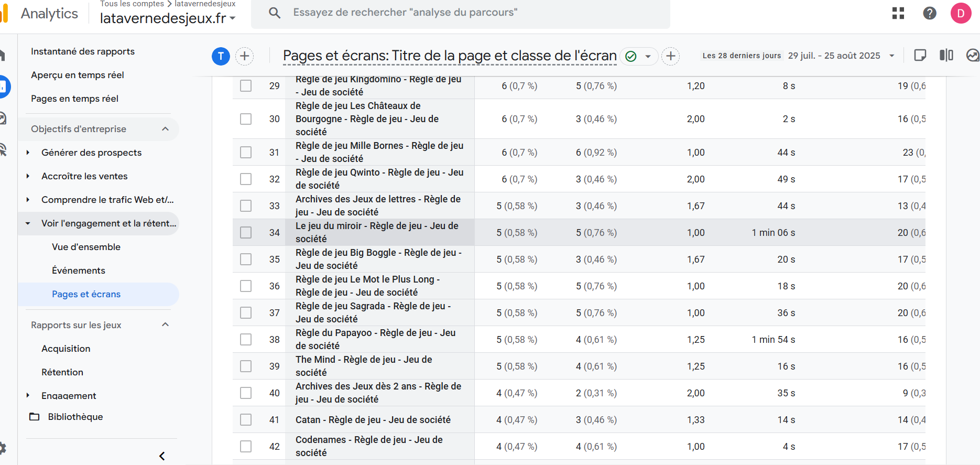The image size is (980, 465).
Task: Open the Advertising rail icon
Action: pos(3,149)
